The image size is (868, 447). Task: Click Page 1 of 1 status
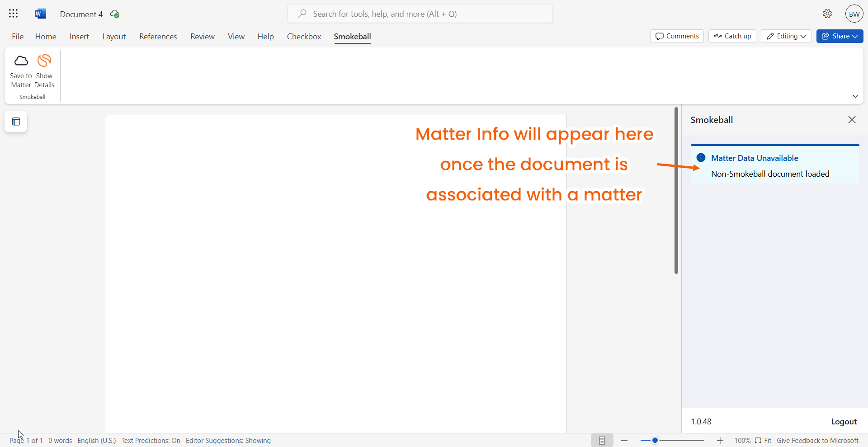point(26,440)
